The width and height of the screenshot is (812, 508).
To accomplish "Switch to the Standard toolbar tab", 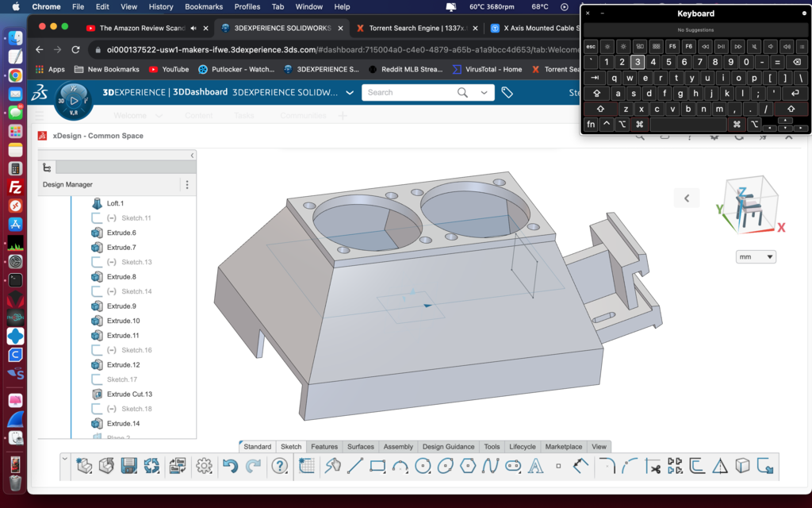I will (x=258, y=446).
